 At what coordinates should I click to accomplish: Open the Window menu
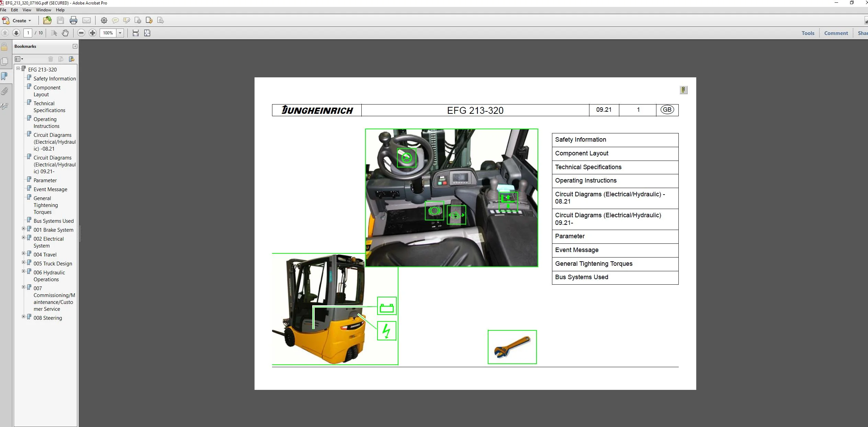click(44, 10)
